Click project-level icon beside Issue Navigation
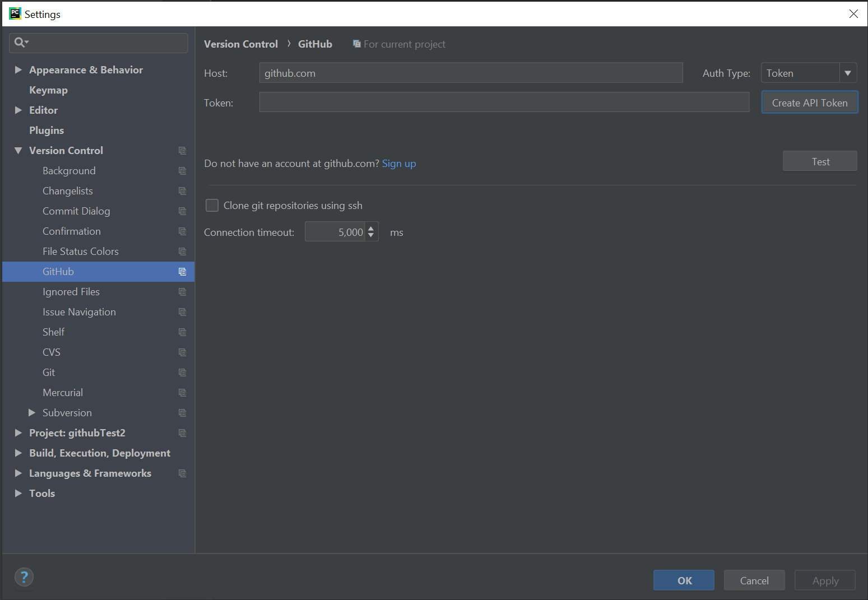The height and width of the screenshot is (600, 868). (182, 312)
